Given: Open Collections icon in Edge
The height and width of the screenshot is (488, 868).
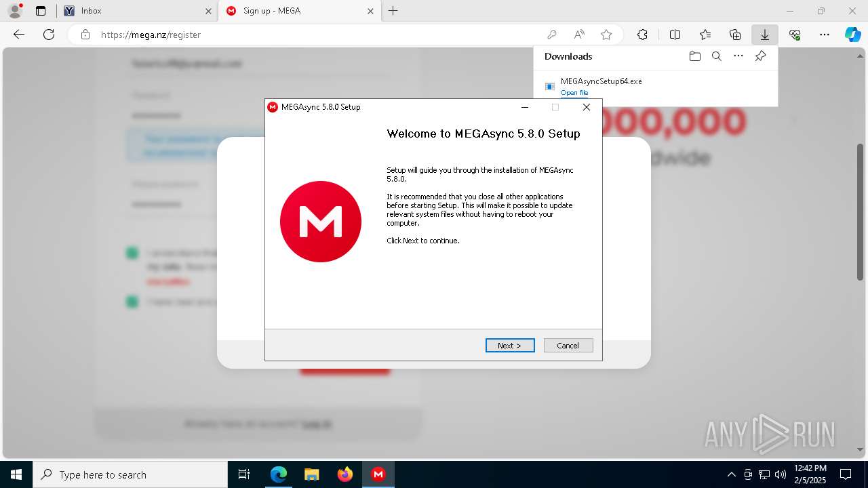Looking at the screenshot, I should [x=735, y=35].
